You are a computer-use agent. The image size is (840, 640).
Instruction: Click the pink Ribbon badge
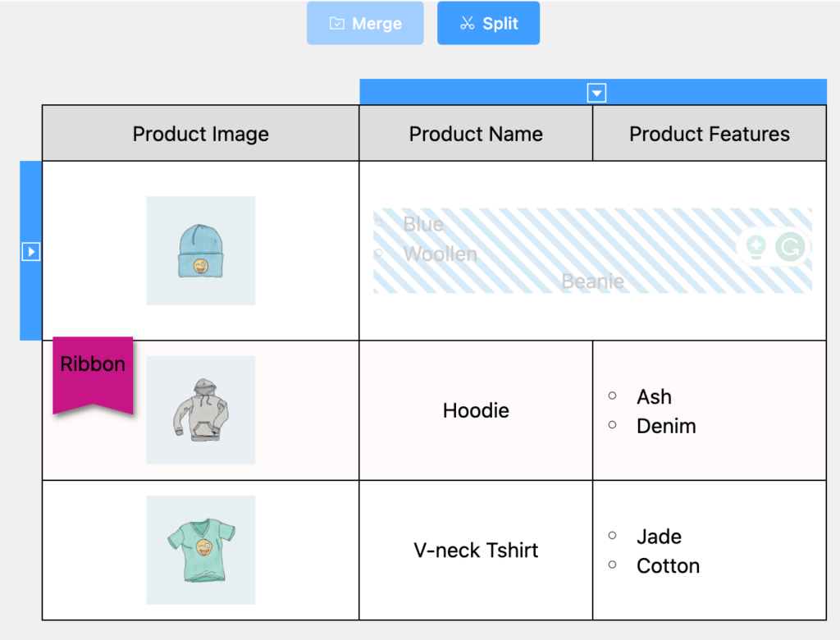click(93, 375)
